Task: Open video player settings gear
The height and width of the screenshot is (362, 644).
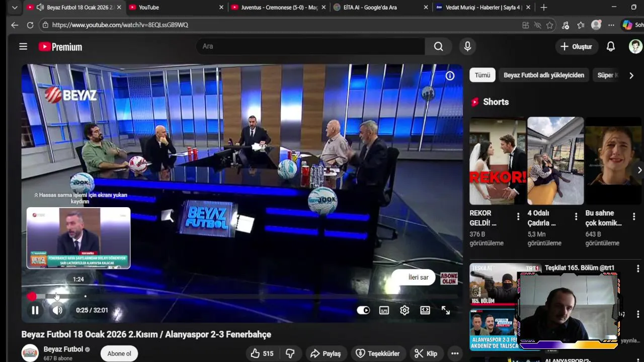Action: coord(405,310)
